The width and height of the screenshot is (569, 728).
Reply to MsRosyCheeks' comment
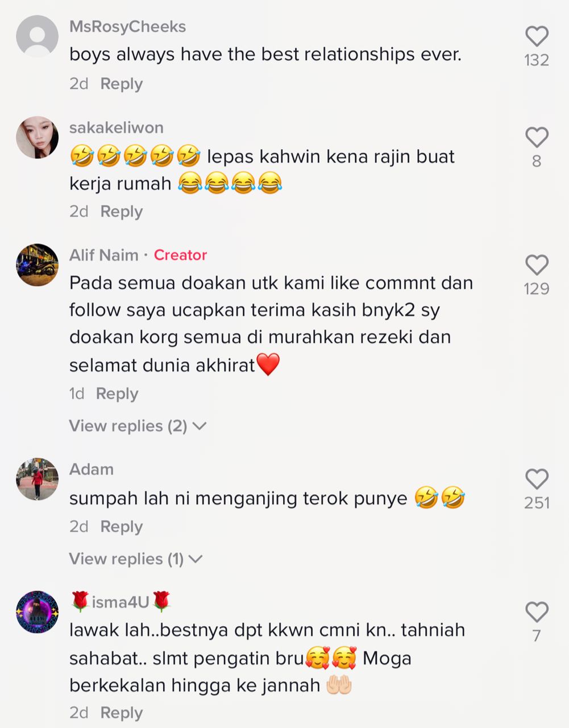(121, 84)
